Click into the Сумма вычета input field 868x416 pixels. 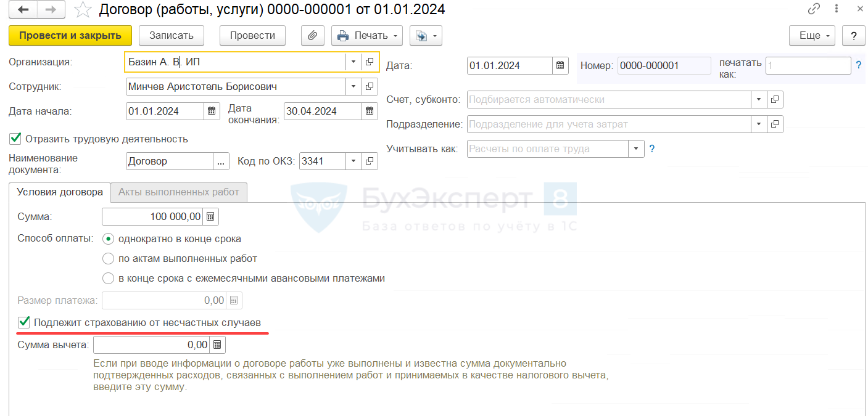(151, 345)
